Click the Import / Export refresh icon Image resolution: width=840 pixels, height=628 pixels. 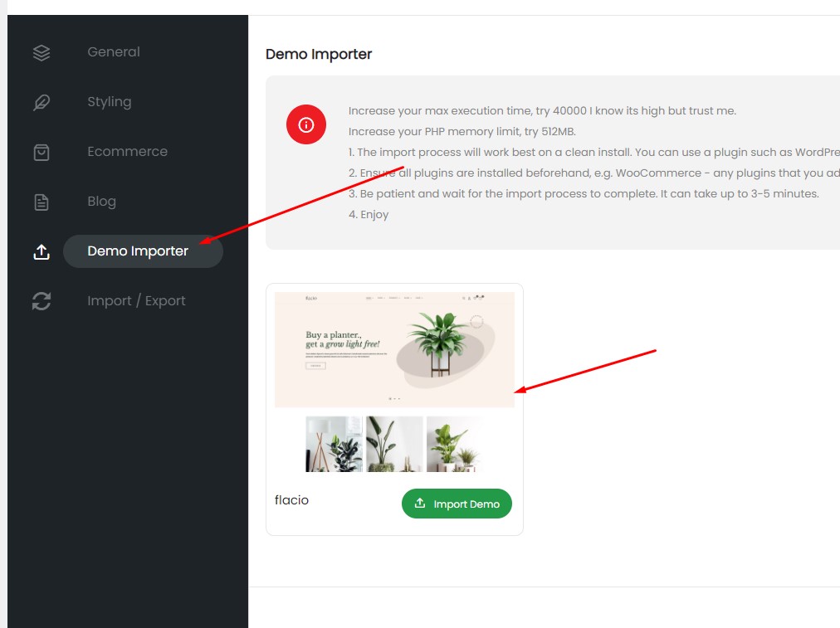[42, 301]
